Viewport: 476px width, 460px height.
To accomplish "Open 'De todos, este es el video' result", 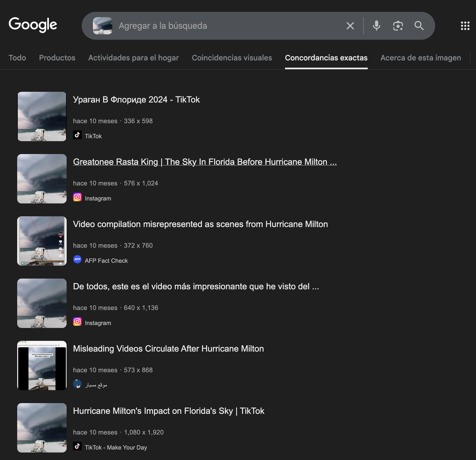I will pos(196,286).
